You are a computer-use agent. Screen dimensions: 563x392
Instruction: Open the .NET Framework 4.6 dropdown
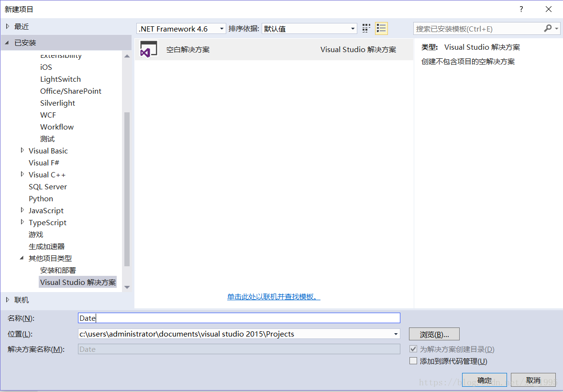(181, 29)
